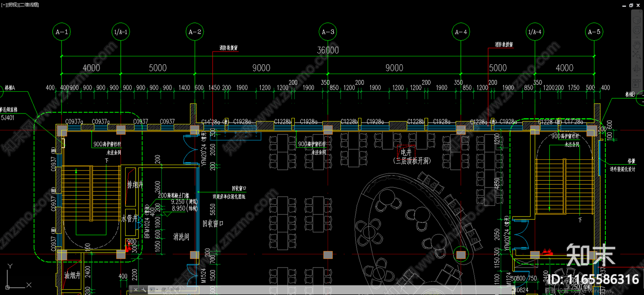Expand the navigation wheel options arrow

point(636,37)
